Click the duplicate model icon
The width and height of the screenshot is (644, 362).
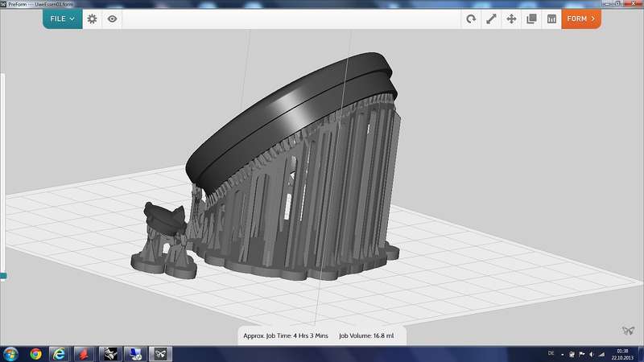pyautogui.click(x=531, y=19)
